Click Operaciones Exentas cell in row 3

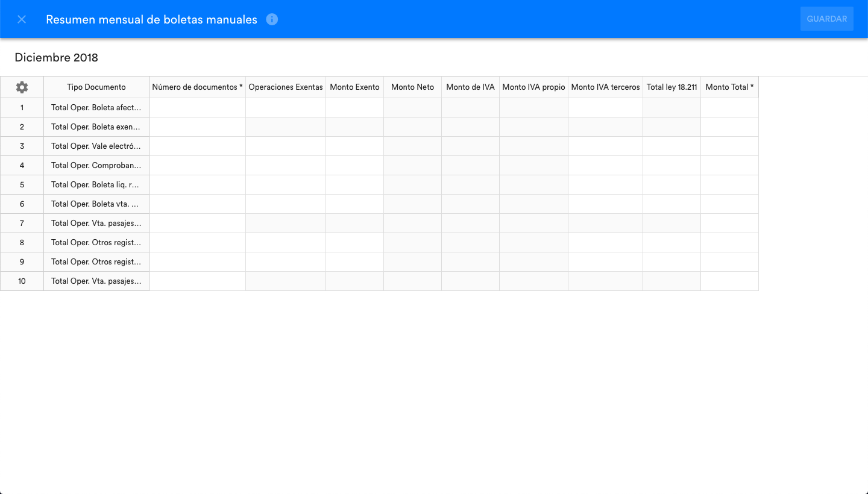pos(286,146)
